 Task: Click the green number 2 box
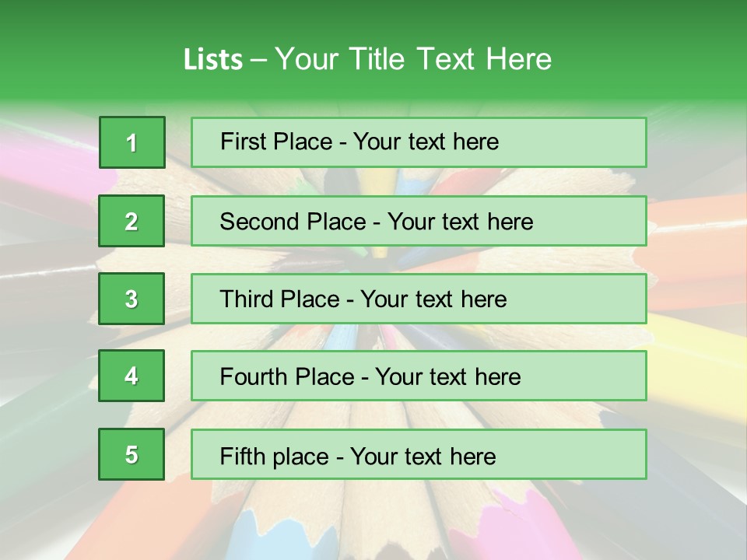click(132, 221)
